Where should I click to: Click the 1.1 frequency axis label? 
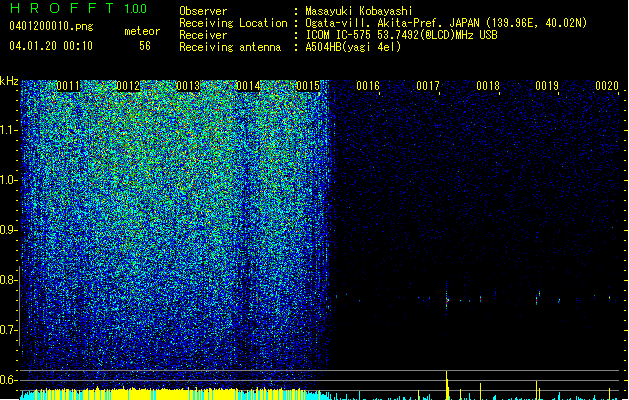[x=8, y=130]
